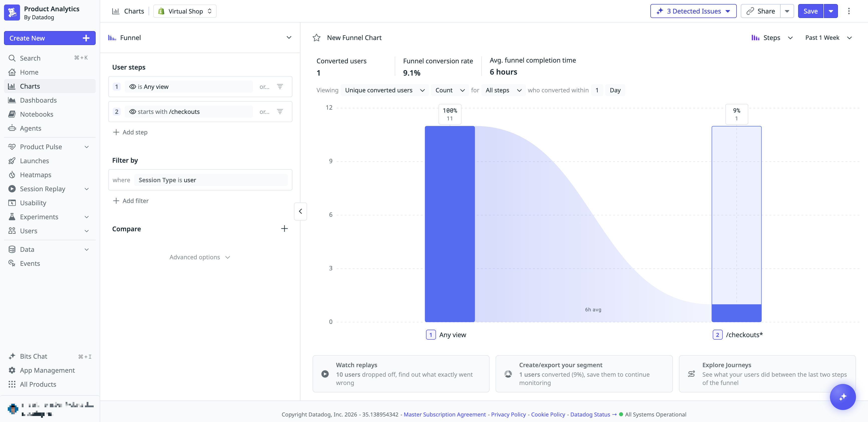Edit step 2 'starts with /checkouts'
Screen dimensions: 868x422
click(189, 111)
